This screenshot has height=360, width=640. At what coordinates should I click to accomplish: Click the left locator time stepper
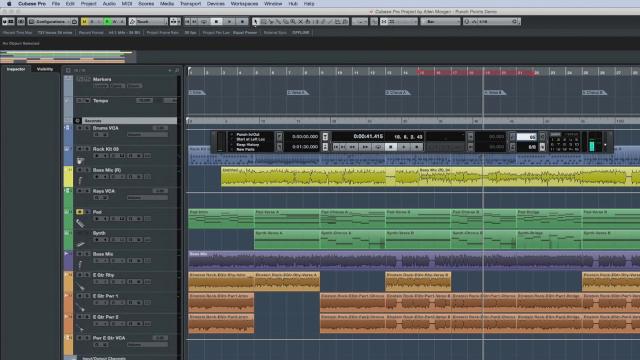pyautogui.click(x=325, y=136)
